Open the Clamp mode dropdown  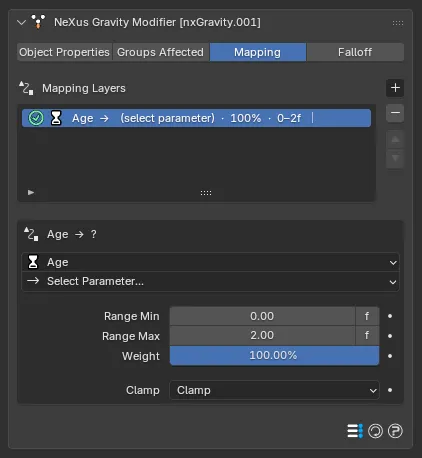pyautogui.click(x=274, y=390)
